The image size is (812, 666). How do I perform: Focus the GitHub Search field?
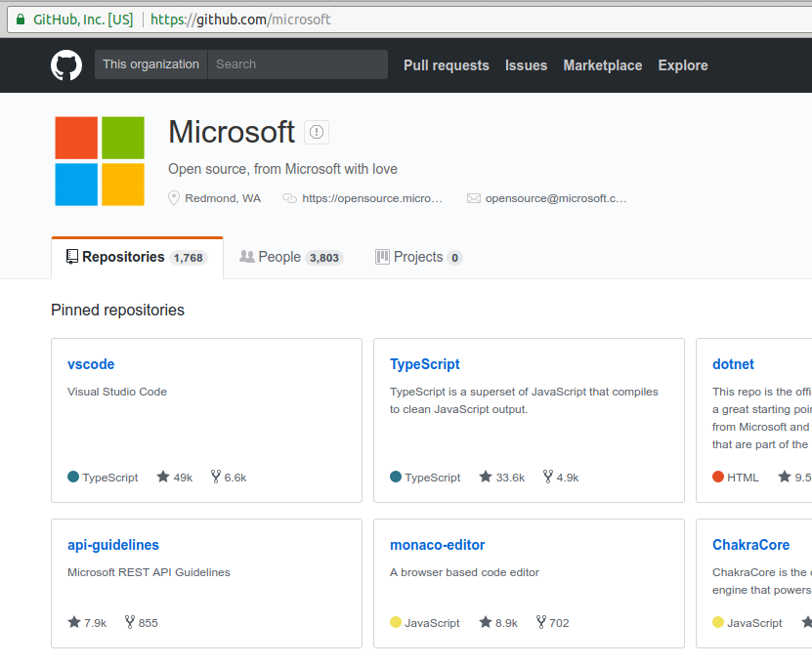tap(298, 64)
